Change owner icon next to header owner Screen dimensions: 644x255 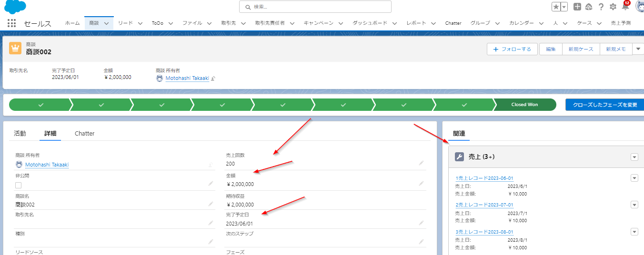[x=213, y=78]
